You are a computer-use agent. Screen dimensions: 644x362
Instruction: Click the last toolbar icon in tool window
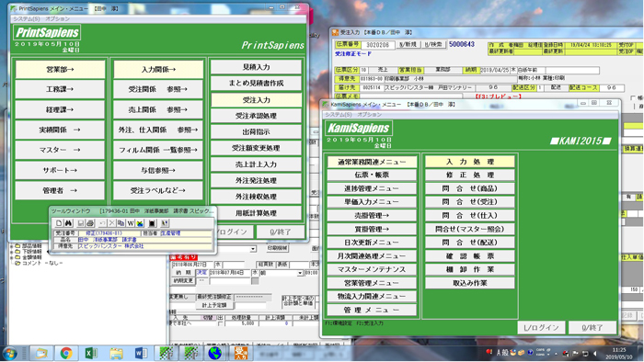(165, 223)
